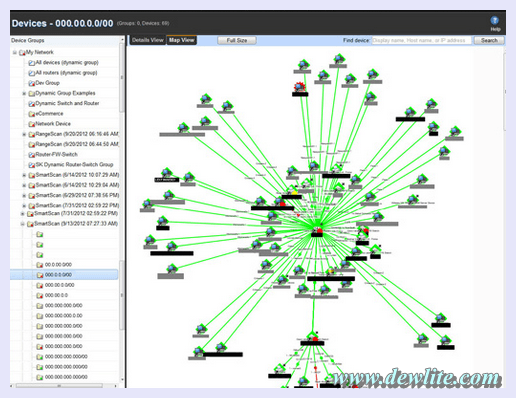Expand RangeScan (9/20/2012 06:16:46 AM) node
The height and width of the screenshot is (398, 516).
coord(24,134)
